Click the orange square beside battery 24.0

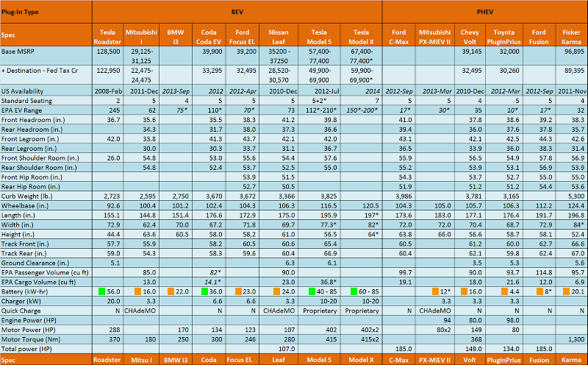277,291
